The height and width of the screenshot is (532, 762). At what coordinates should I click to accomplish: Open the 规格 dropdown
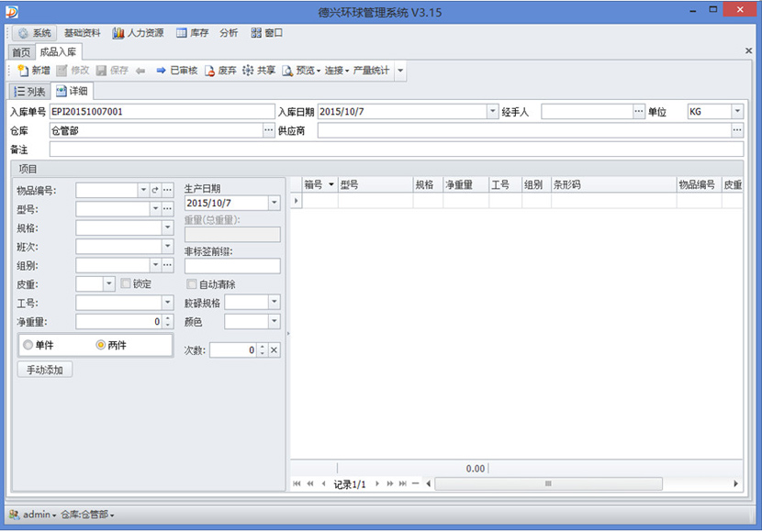point(167,227)
